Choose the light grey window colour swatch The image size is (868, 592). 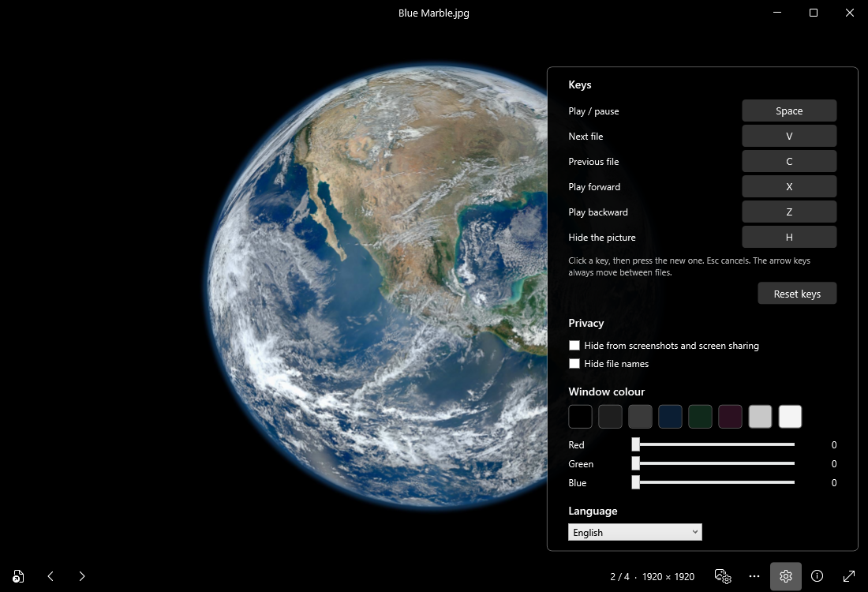[x=760, y=417]
